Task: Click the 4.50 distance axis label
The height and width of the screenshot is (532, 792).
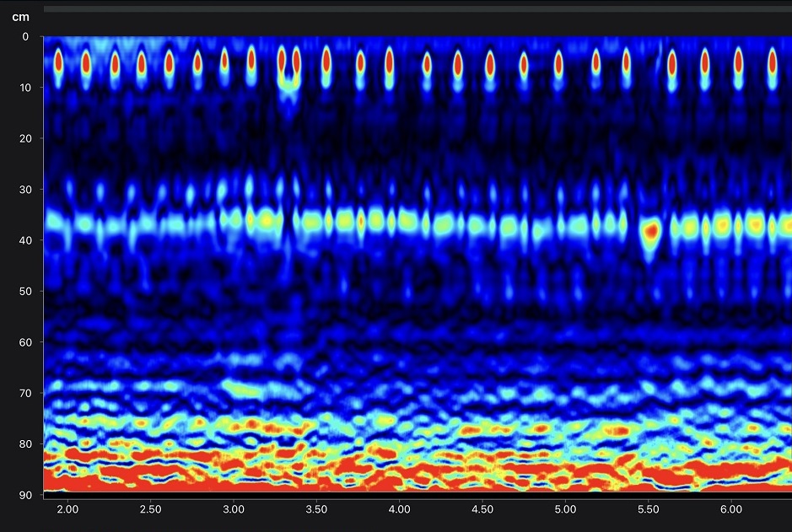Action: pos(482,510)
